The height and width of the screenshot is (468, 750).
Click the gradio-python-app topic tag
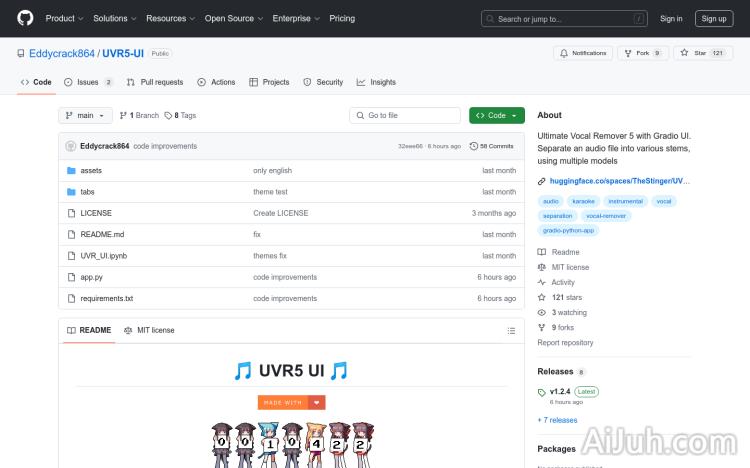568,231
